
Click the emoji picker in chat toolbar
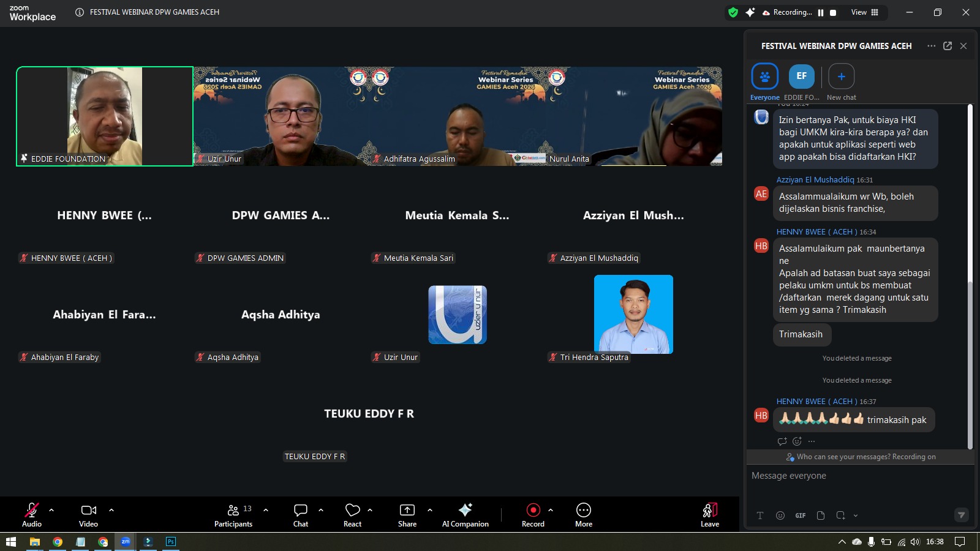pos(780,515)
